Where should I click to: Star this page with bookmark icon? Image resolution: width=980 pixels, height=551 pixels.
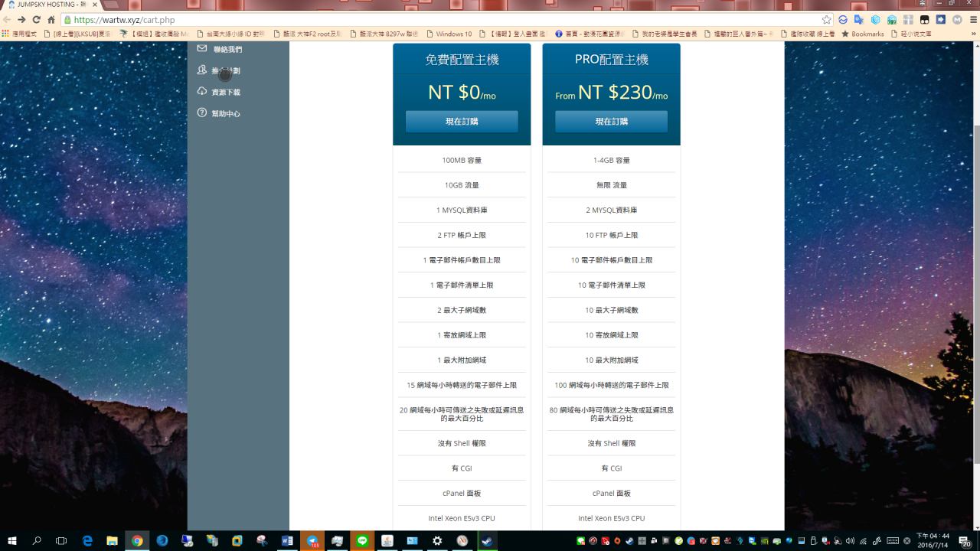[x=826, y=20]
